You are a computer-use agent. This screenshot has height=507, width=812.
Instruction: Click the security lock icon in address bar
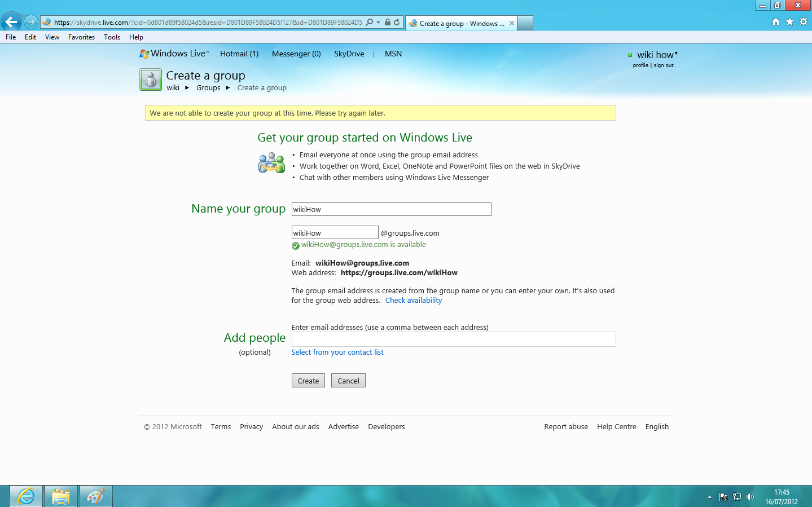coord(388,23)
